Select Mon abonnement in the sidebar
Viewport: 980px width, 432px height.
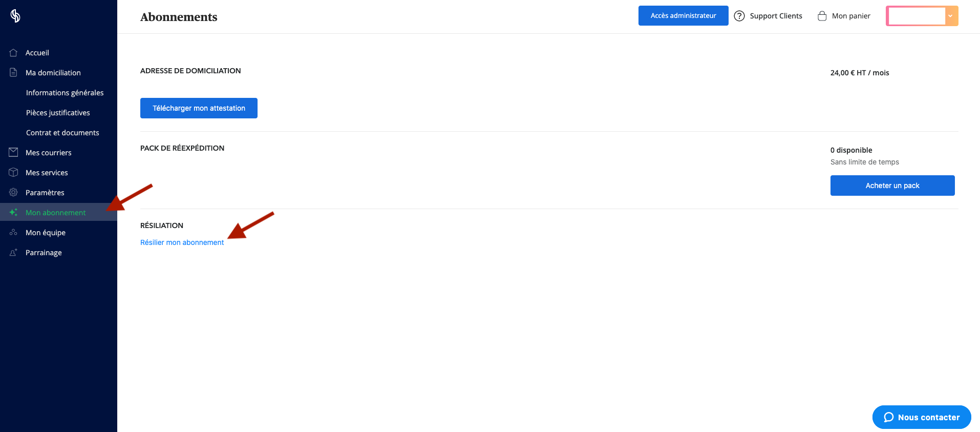(x=58, y=212)
